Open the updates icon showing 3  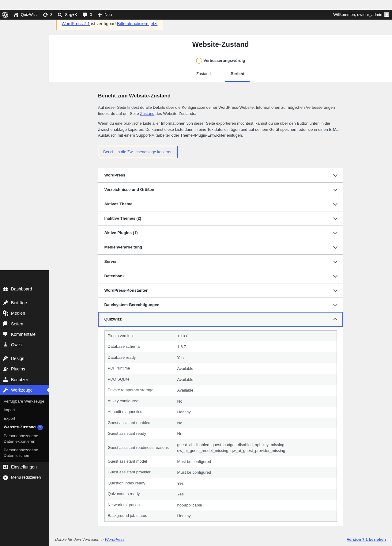point(45,15)
